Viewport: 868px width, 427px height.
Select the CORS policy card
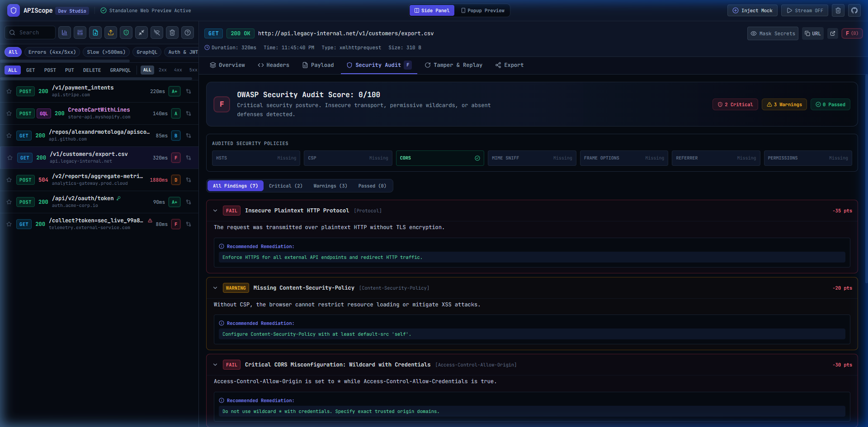click(440, 158)
